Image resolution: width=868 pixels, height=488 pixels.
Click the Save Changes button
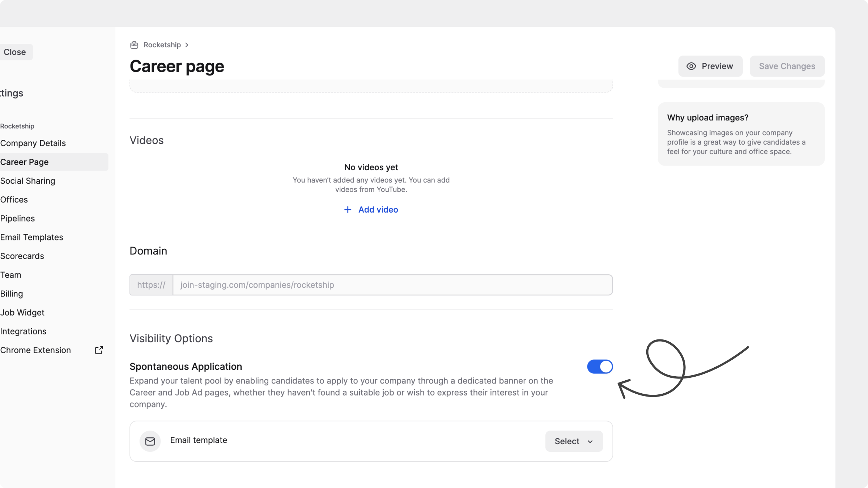(787, 66)
